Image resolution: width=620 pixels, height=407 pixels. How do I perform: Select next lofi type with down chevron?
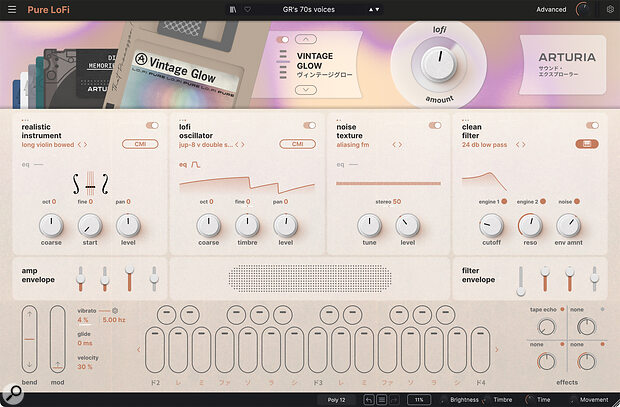(x=306, y=90)
